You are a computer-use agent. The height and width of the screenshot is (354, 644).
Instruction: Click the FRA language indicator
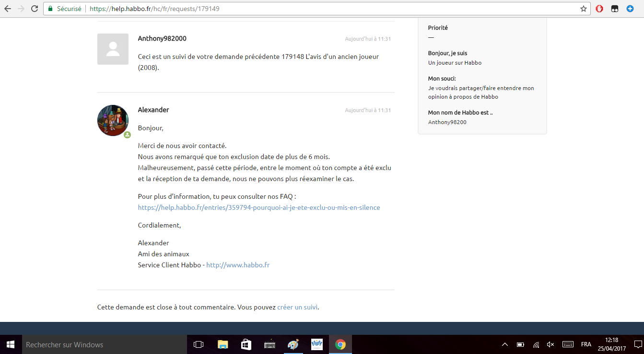[x=586, y=344]
